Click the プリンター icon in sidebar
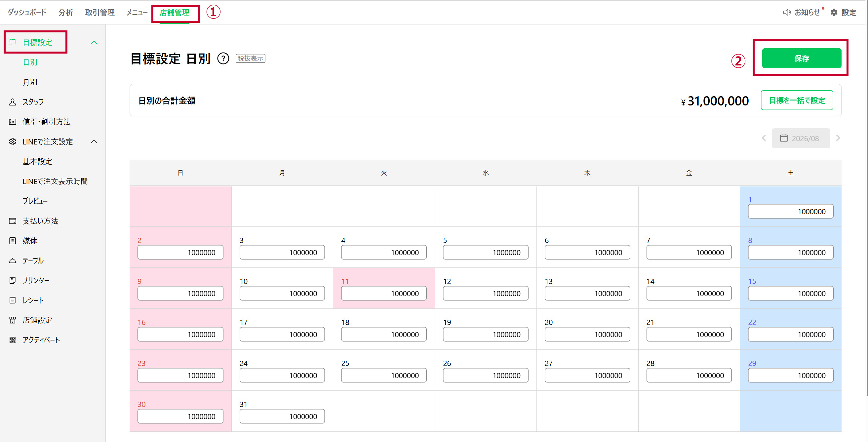The image size is (868, 442). (x=13, y=280)
